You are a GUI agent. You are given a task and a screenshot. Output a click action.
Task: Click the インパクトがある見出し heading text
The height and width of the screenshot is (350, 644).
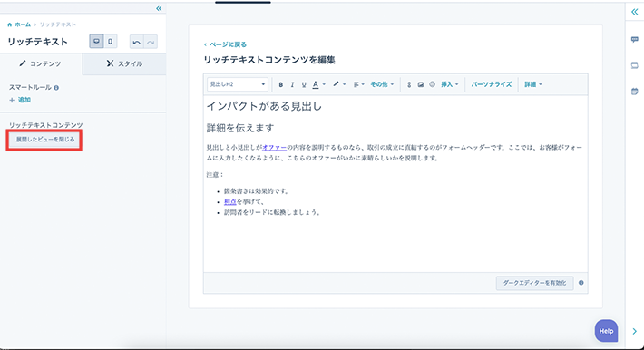coord(264,106)
